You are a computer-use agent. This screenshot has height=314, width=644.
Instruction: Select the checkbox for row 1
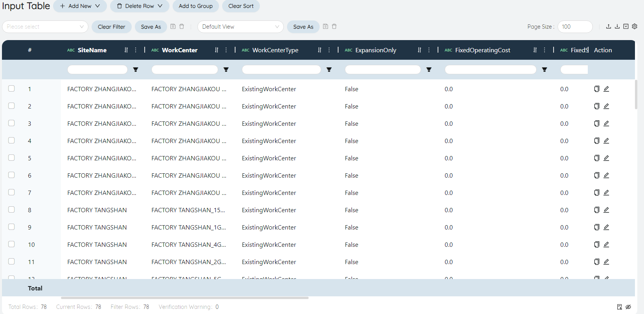tap(11, 88)
